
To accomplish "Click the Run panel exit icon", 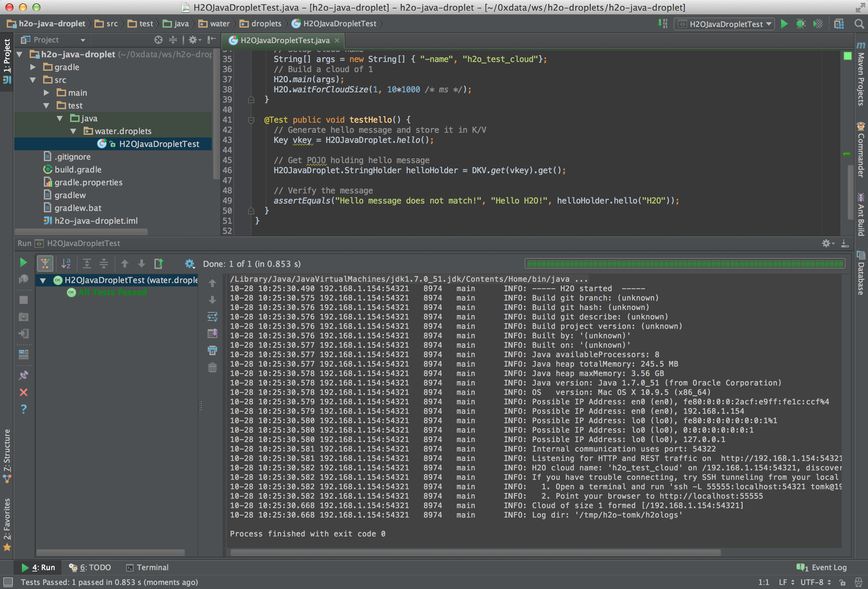I will tap(23, 333).
